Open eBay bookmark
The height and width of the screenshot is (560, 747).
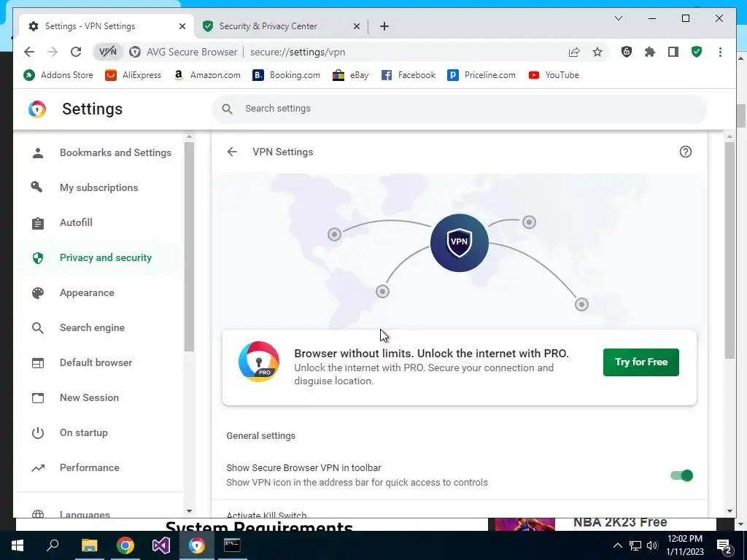(x=351, y=75)
